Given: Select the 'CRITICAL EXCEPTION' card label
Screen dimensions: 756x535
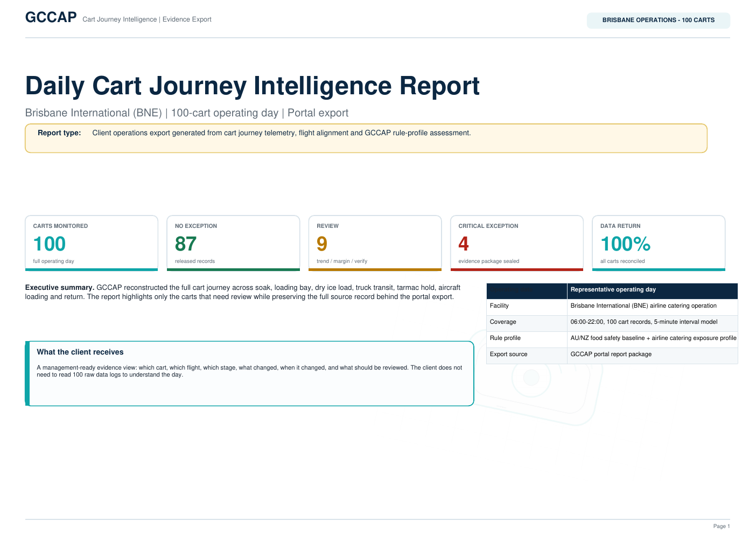Looking at the screenshot, I should [x=488, y=226].
